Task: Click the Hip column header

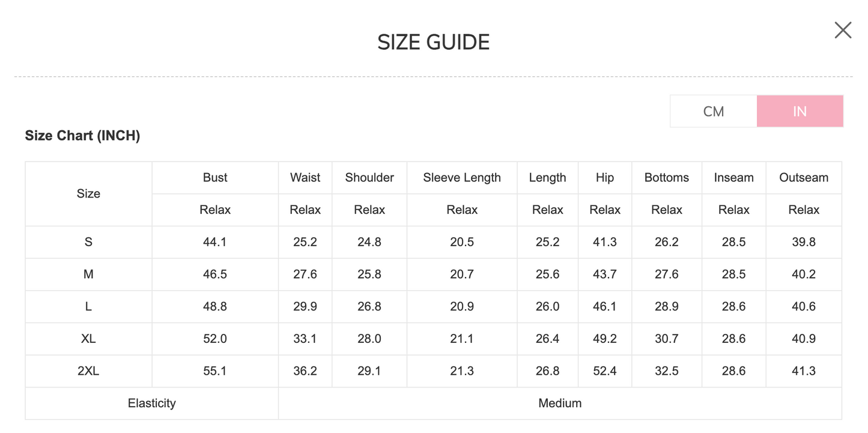Action: [604, 177]
